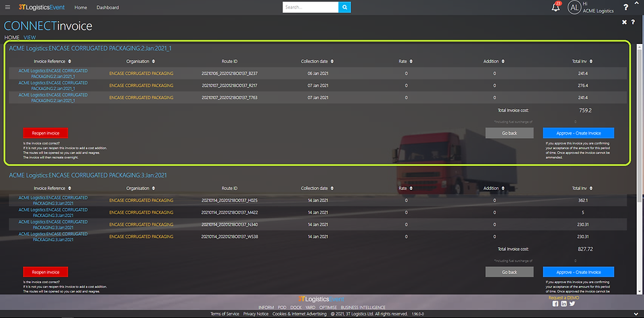Open invoice reference link for route H025
The image size is (644, 318).
pyautogui.click(x=53, y=200)
